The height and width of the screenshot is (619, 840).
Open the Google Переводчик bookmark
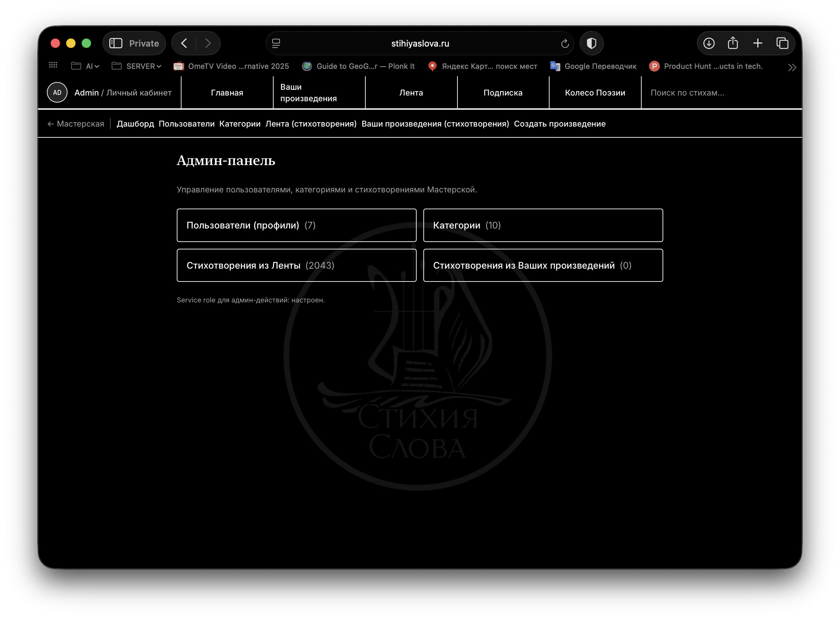[601, 66]
